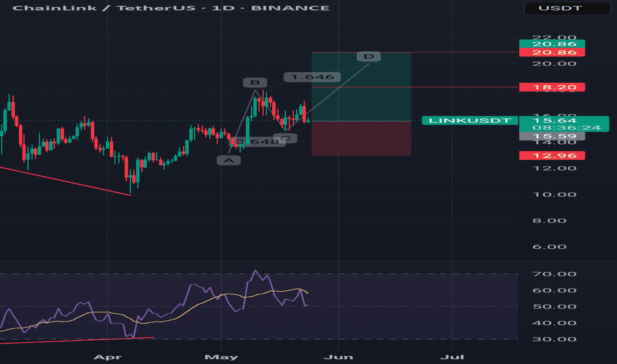This screenshot has height=364, width=617.
Task: Select the pattern point C label
Action: coord(285,138)
